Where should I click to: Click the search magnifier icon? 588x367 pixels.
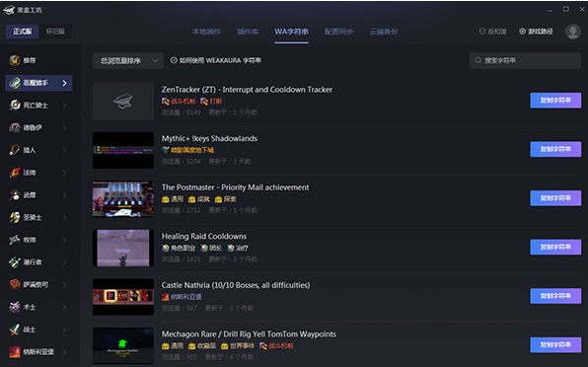point(478,60)
